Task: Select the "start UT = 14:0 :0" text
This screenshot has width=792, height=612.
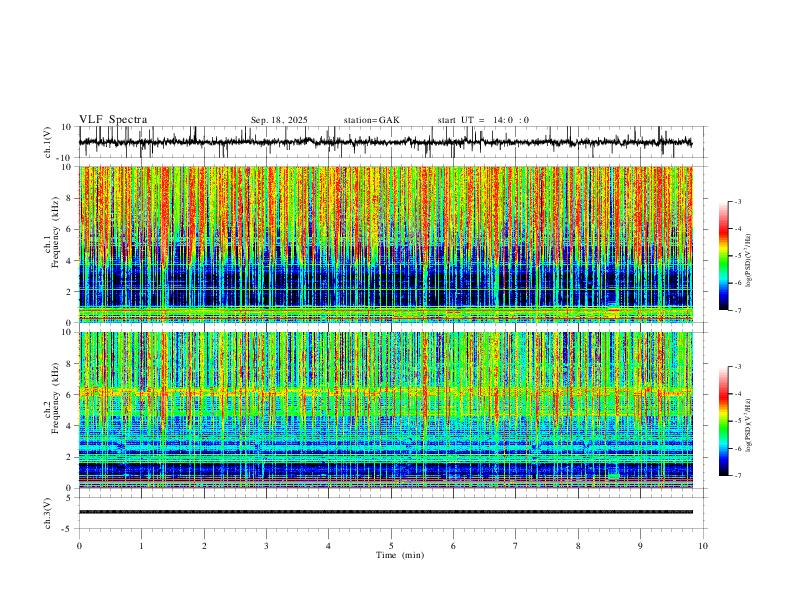Action: click(483, 120)
